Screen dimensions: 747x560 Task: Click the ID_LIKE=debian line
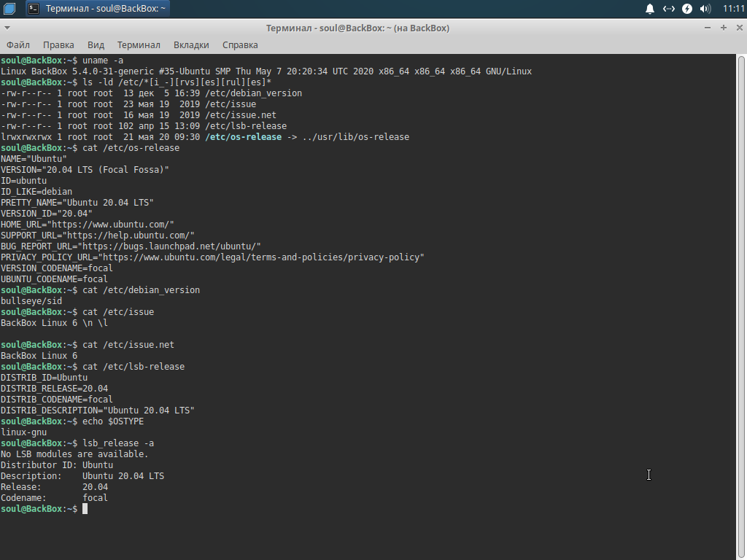click(x=36, y=192)
